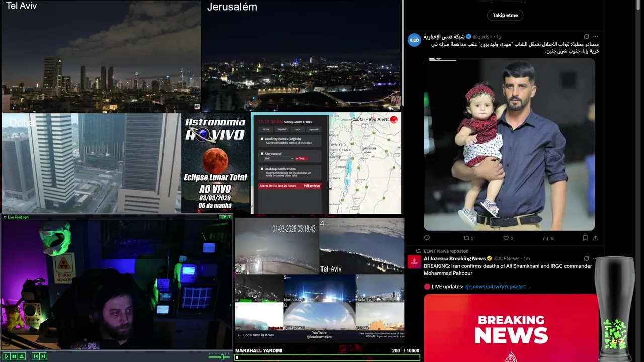This screenshot has height=362, width=644.
Task: Click the Tzofar Red Alert logo icon
Action: coord(394,119)
